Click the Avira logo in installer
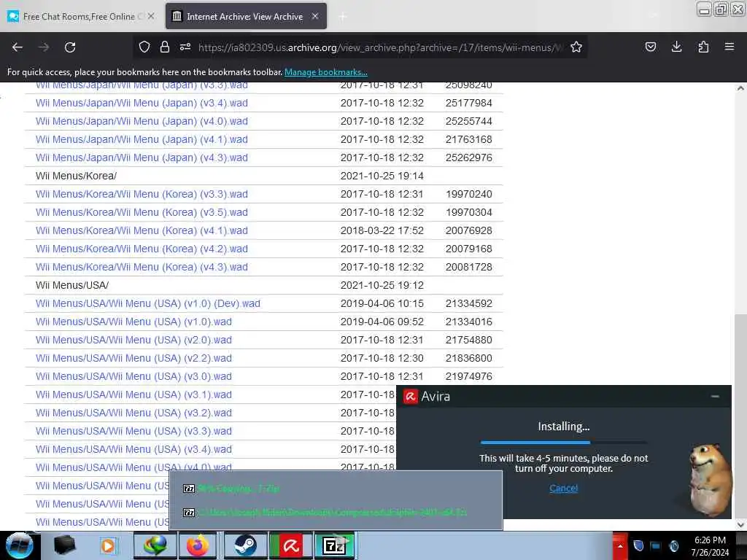The image size is (747, 560). [411, 396]
